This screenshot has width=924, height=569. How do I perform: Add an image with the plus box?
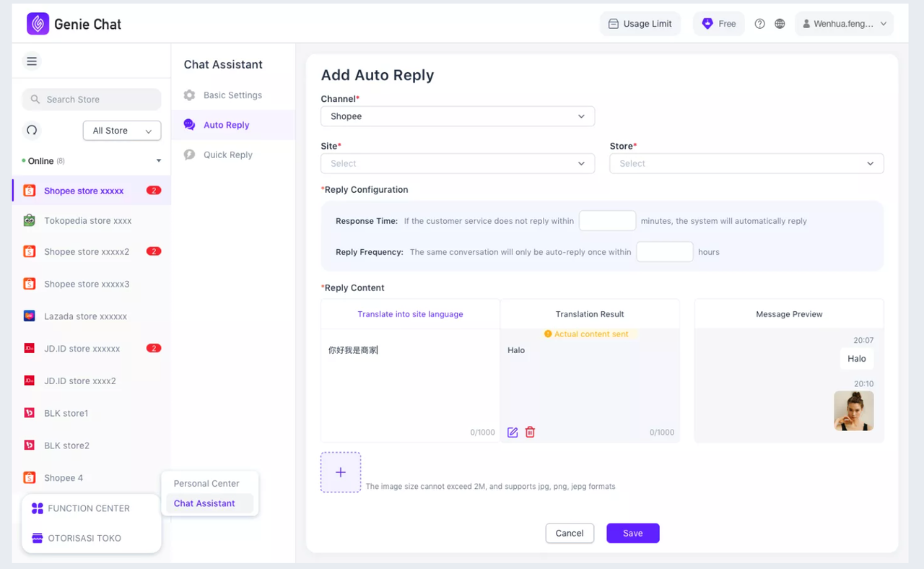[x=341, y=472]
